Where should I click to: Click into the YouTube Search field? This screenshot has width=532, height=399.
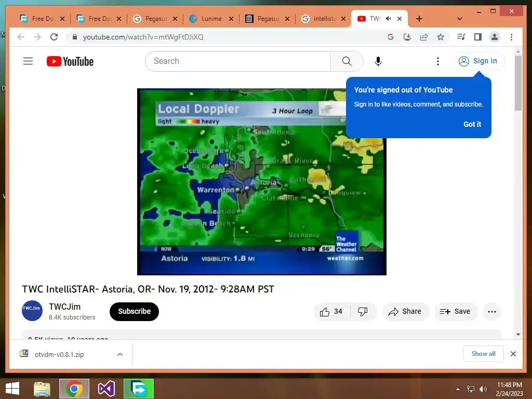coord(237,61)
